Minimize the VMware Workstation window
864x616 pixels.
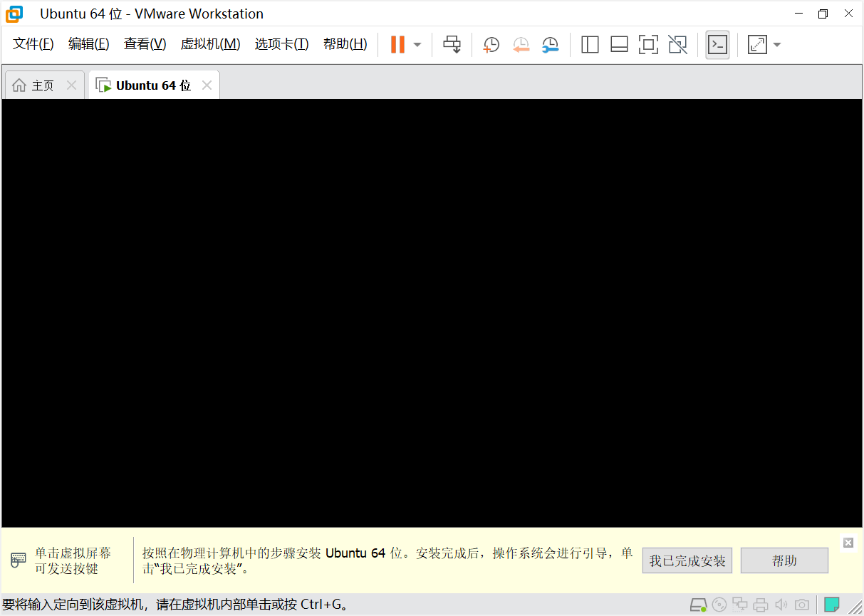797,14
